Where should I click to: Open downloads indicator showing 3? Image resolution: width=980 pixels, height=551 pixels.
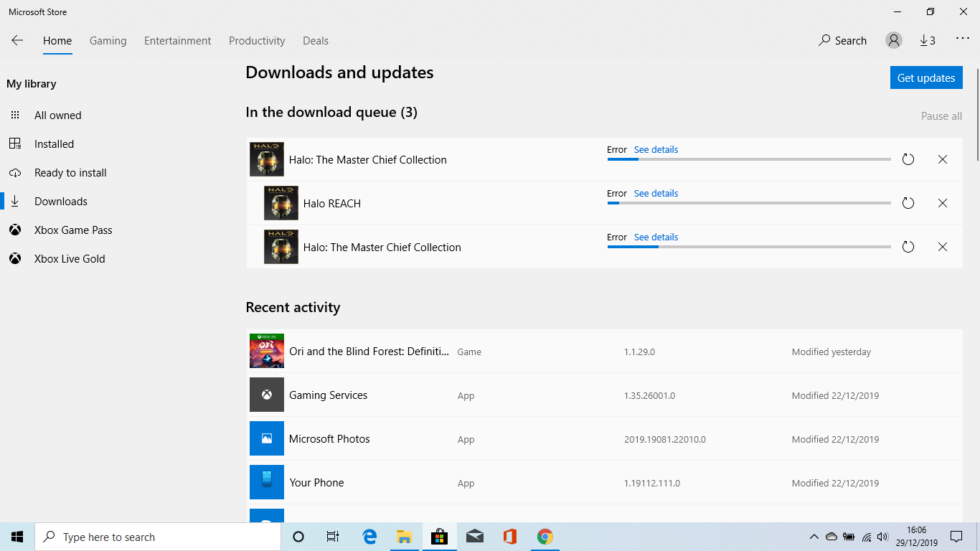[x=928, y=40]
